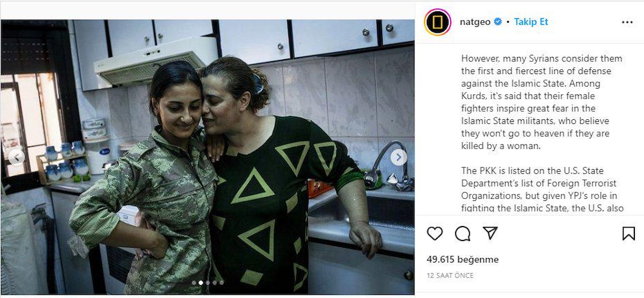The height and width of the screenshot is (298, 644).
Task: Open the 12 SAAT ÖNCE timestamp
Action: coord(450,275)
